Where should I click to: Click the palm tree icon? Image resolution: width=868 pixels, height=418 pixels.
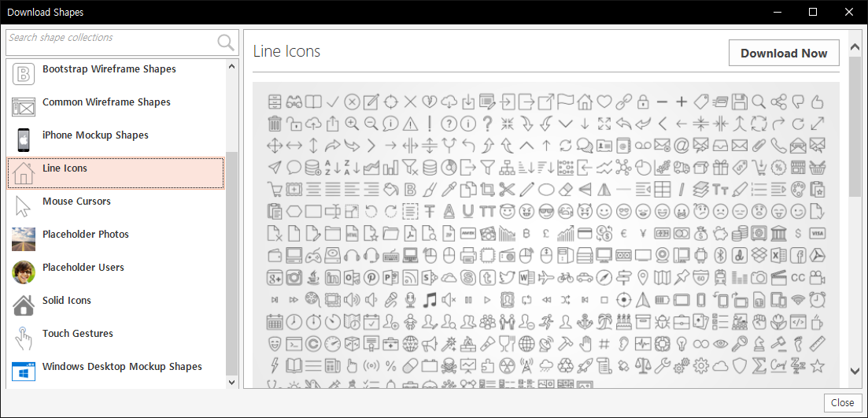604,322
